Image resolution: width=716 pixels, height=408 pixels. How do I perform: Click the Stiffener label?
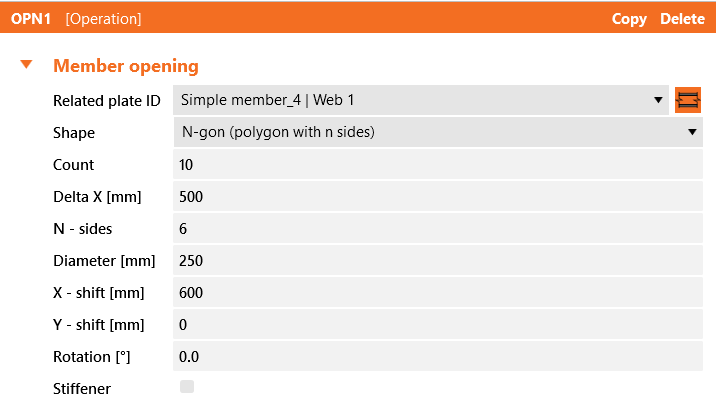pos(82,388)
